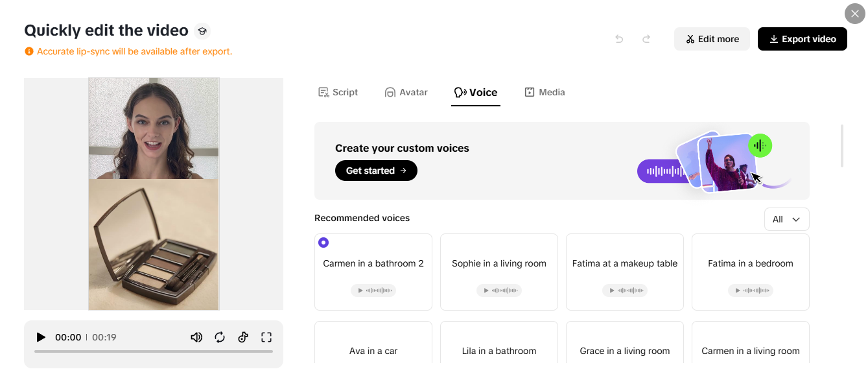Select Carmen in a bathroom 2 radio button

(x=323, y=243)
